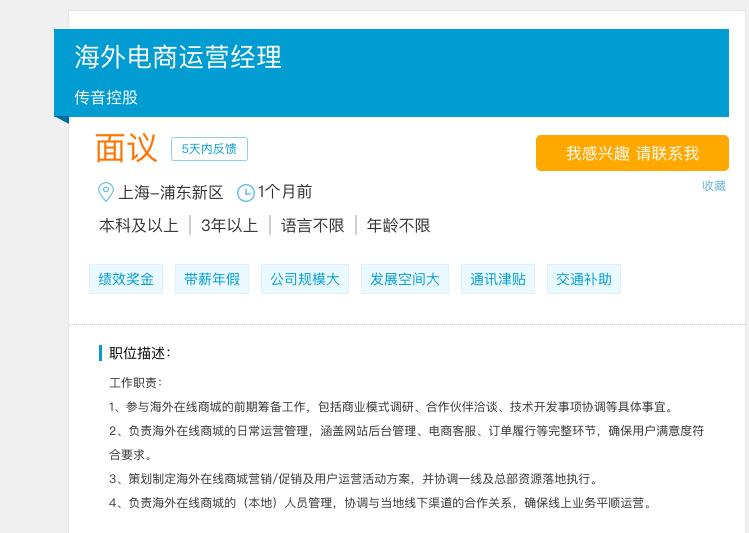749x533 pixels.
Task: Click the job title 海外电商运营经理
Action: (178, 57)
